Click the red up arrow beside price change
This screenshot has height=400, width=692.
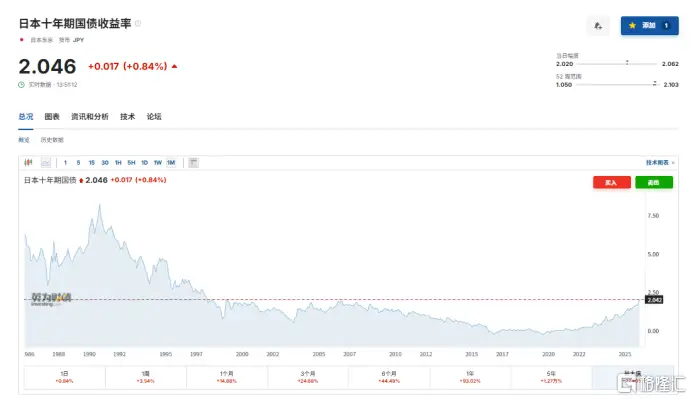(x=175, y=67)
